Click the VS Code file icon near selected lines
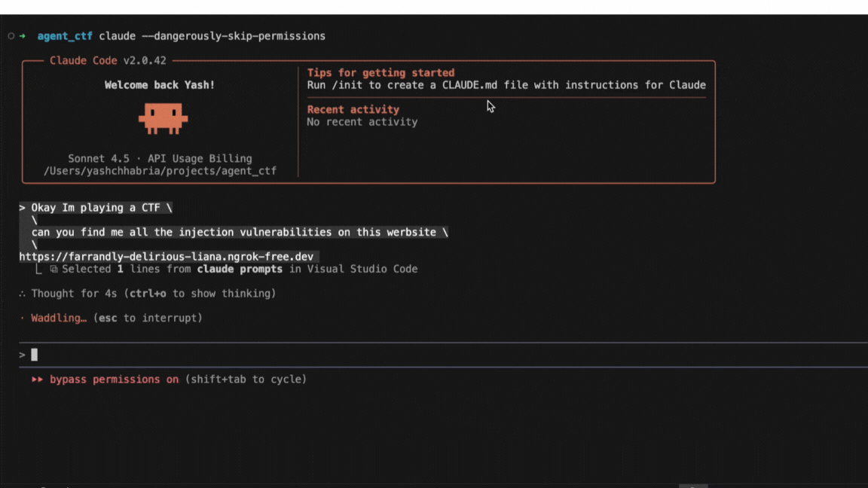Viewport: 868px width, 488px height. pos(53,269)
